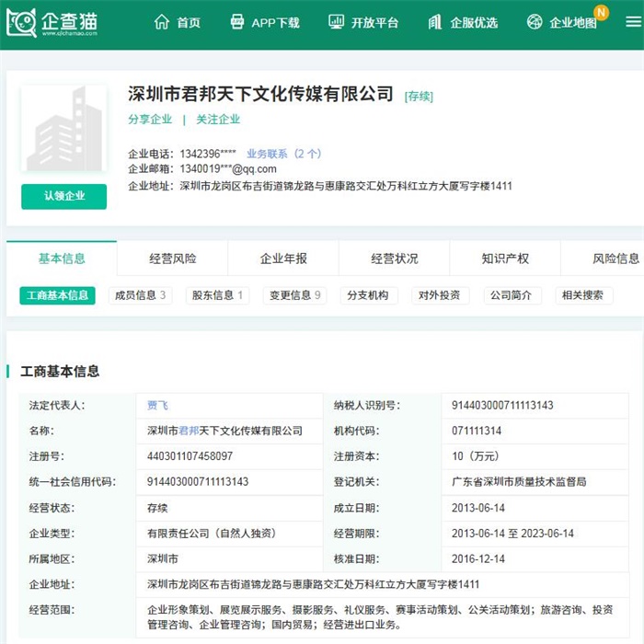
Task: Open the 首页 home icon link
Action: (177, 22)
